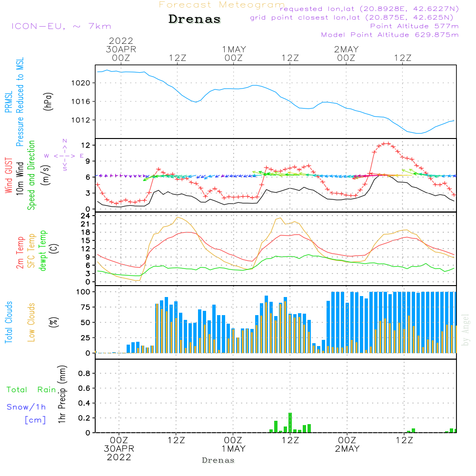The image size is (476, 476).
Task: Click 'Low Clouds' orange label
Action: pos(31,322)
